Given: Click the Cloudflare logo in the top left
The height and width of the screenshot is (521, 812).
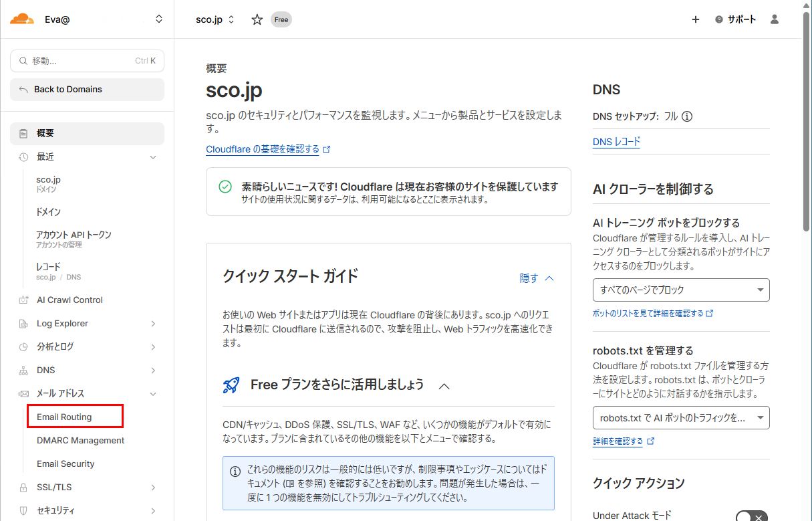Looking at the screenshot, I should pos(23,19).
